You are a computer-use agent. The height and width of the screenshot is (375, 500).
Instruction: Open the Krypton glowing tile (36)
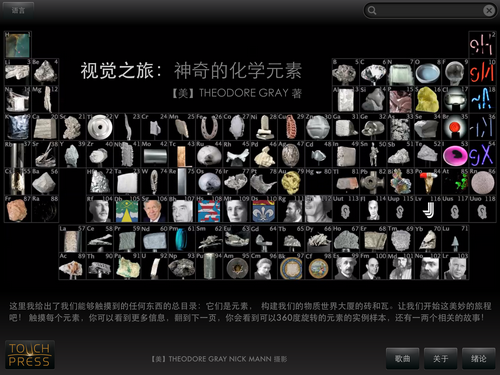[482, 127]
